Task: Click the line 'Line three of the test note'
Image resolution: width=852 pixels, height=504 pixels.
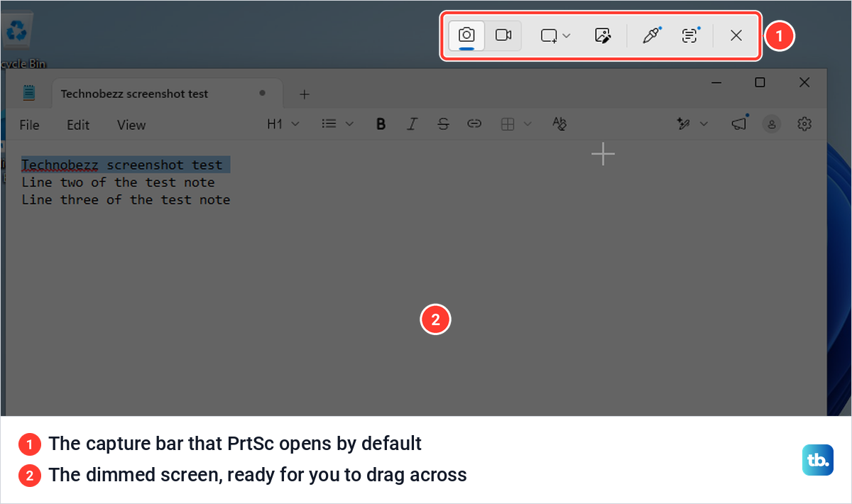Action: pyautogui.click(x=126, y=200)
